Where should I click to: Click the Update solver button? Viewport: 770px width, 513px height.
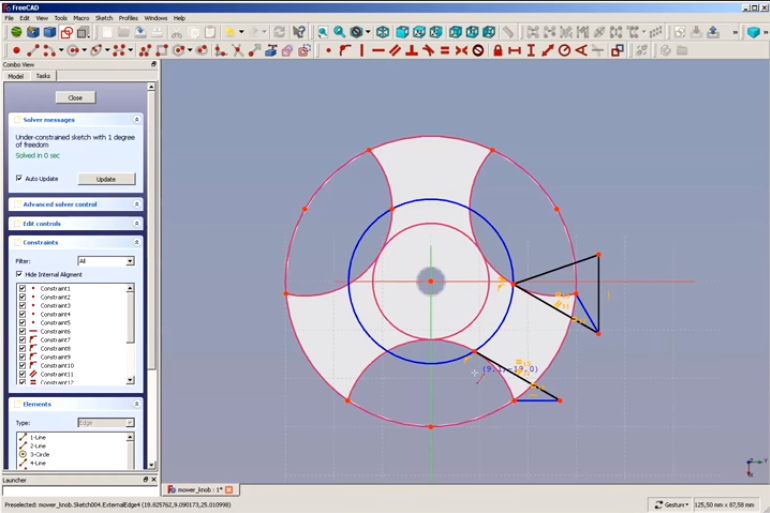click(106, 179)
